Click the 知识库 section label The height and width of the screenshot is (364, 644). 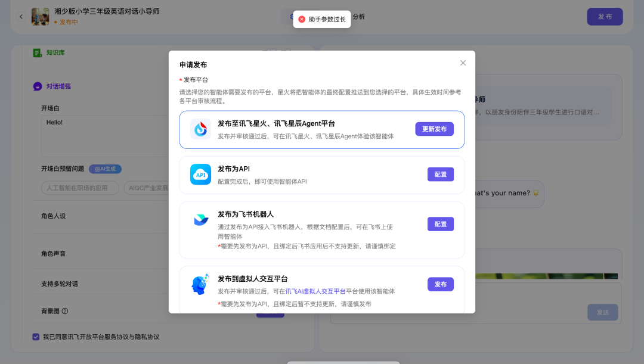click(55, 52)
